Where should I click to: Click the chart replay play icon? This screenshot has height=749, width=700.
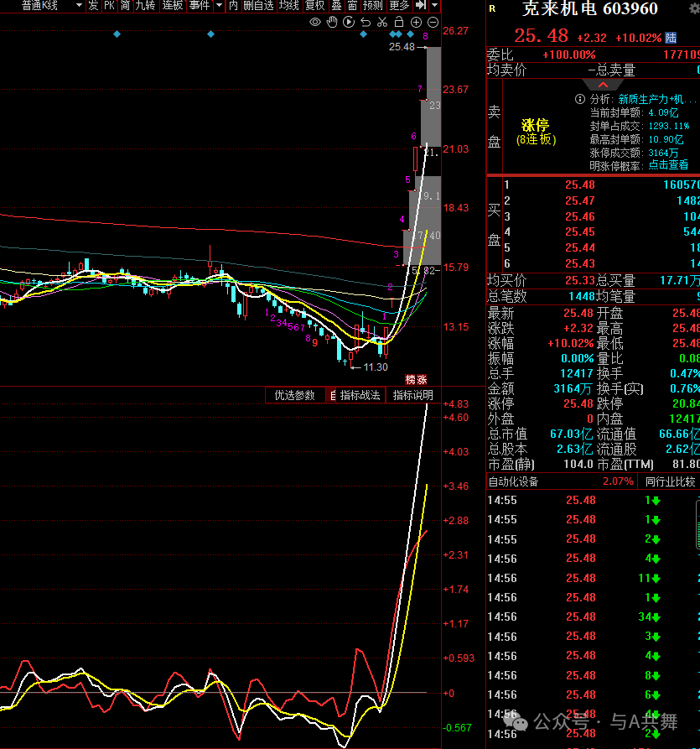(349, 22)
